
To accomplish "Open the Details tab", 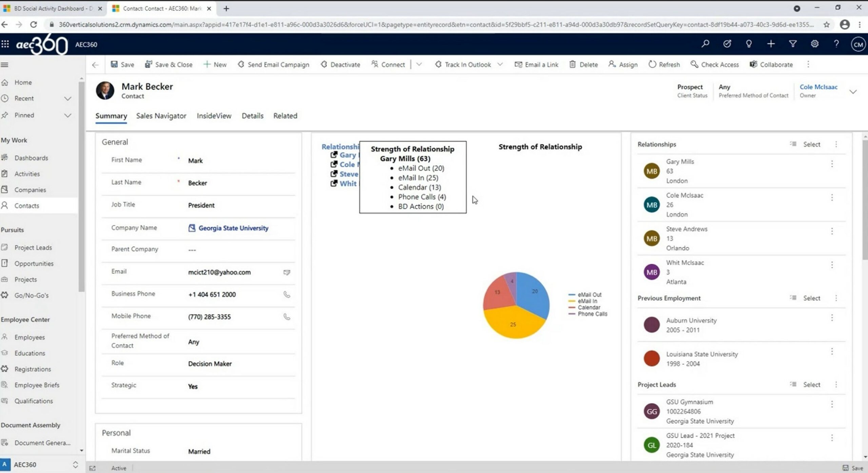I will 252,116.
